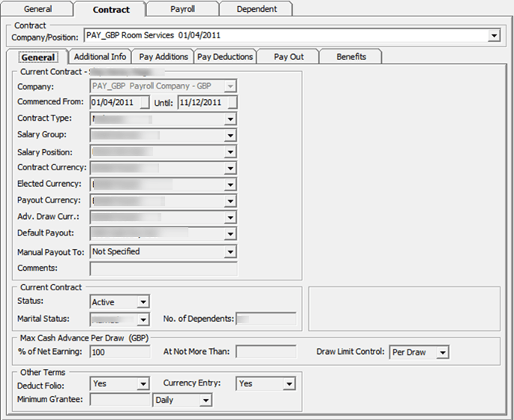Viewport: 514px width, 420px height.
Task: Expand the contract Status dropdown
Action: click(143, 301)
